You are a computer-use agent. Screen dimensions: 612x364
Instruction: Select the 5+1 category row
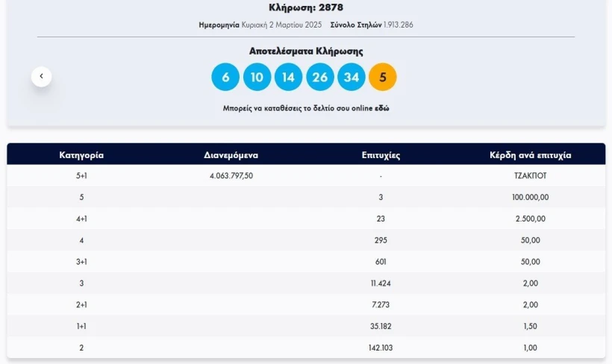pyautogui.click(x=306, y=175)
